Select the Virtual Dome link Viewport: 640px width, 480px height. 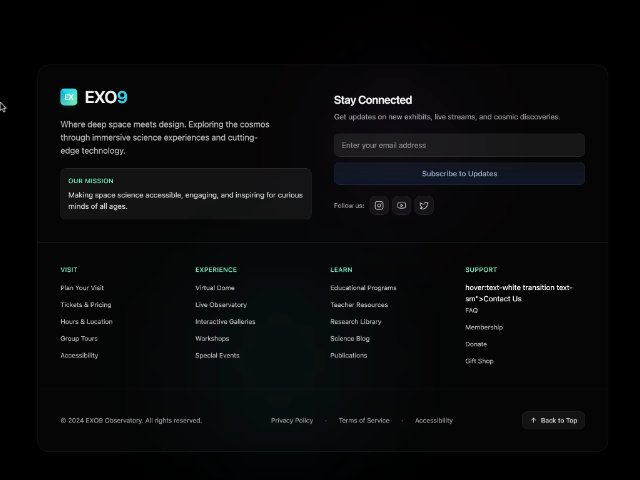click(215, 288)
